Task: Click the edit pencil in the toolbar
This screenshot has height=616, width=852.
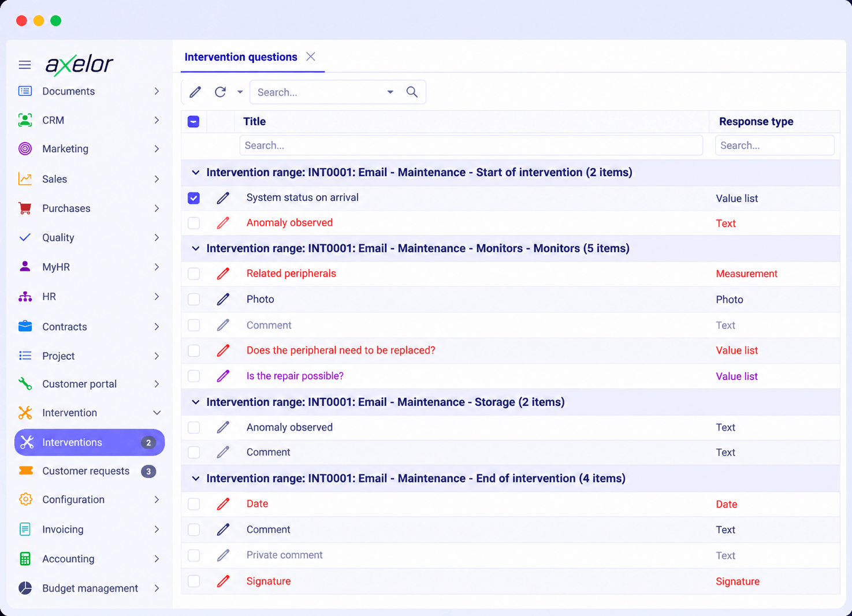Action: (195, 92)
